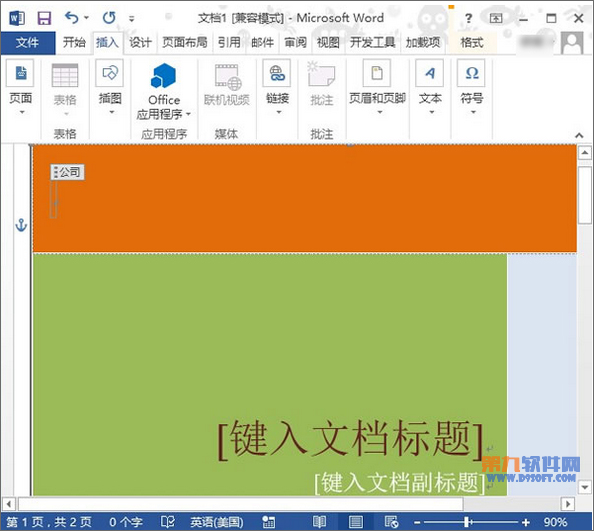Switch to Read Mode view
The width and height of the screenshot is (594, 531).
coord(319,522)
